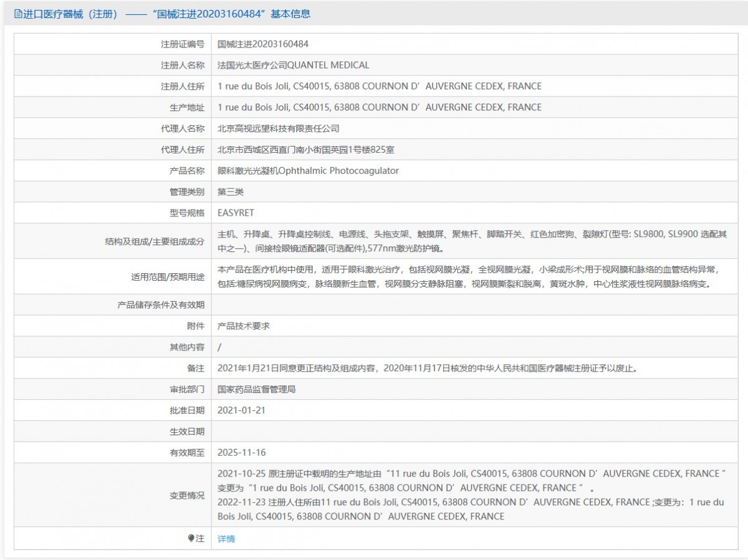Click the 产品名称 label
Screen dimensions: 748x560
pyautogui.click(x=187, y=171)
